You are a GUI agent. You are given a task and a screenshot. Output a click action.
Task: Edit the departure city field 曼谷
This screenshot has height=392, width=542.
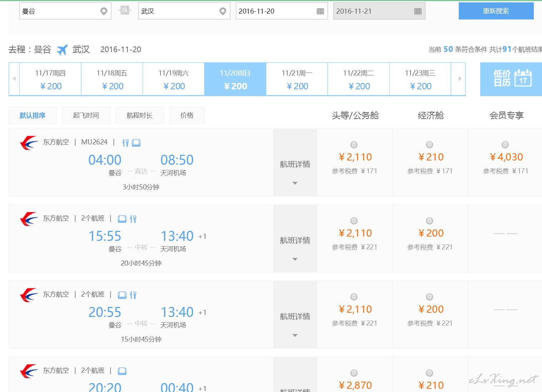click(65, 11)
